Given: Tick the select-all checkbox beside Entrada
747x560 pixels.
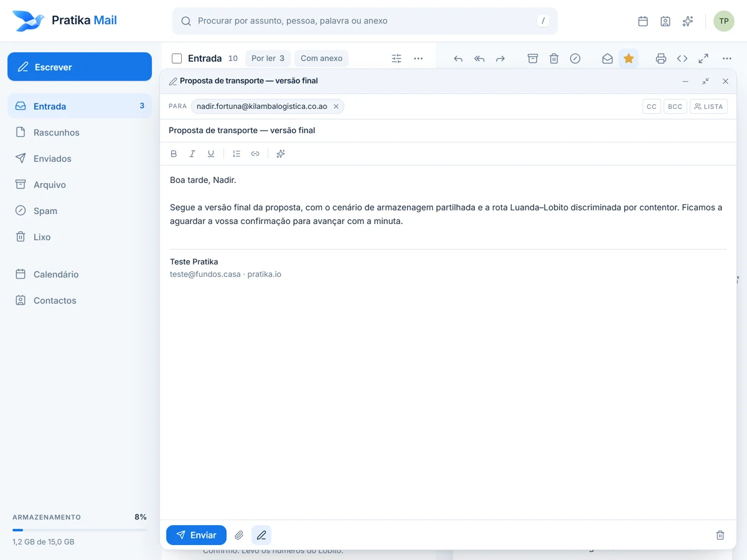Looking at the screenshot, I should coord(177,58).
